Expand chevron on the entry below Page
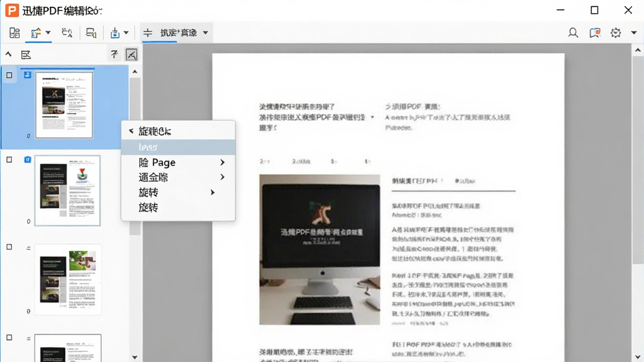This screenshot has width=644, height=362. [x=222, y=177]
